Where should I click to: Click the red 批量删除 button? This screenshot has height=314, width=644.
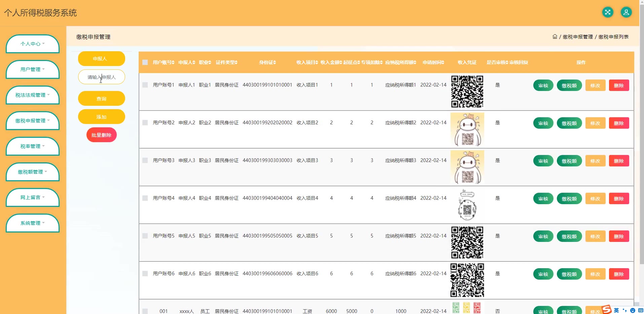tap(102, 135)
